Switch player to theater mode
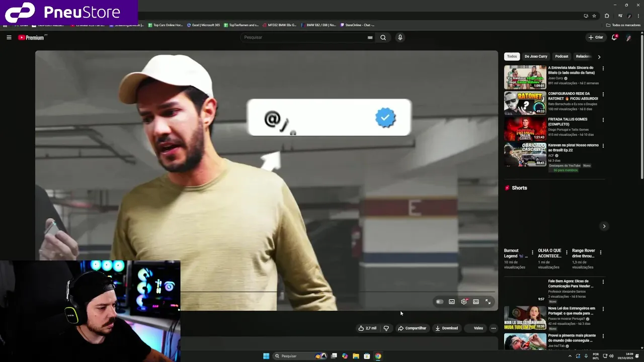Screen dimensions: 644x362 pos(476,302)
